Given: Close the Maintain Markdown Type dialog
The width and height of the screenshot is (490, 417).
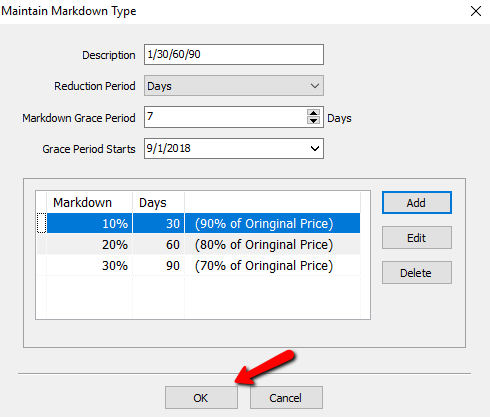Looking at the screenshot, I should point(476,11).
